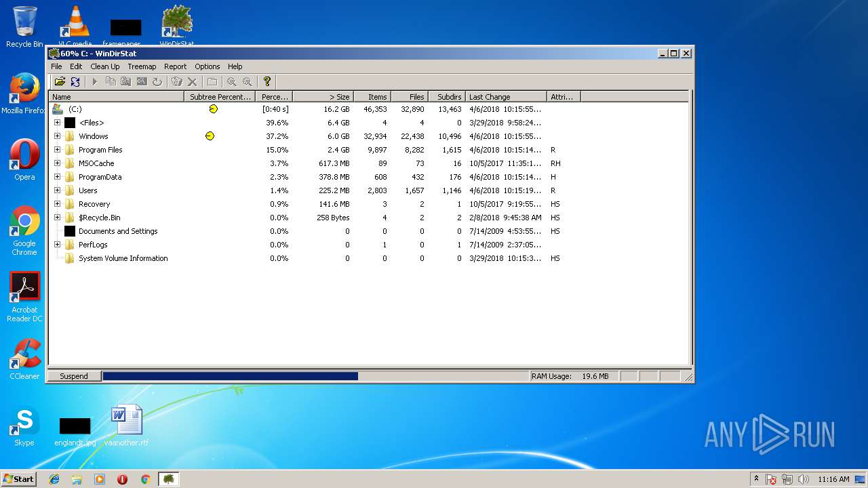
Task: Click the Command Prompt Here toolbar icon
Action: 142,81
